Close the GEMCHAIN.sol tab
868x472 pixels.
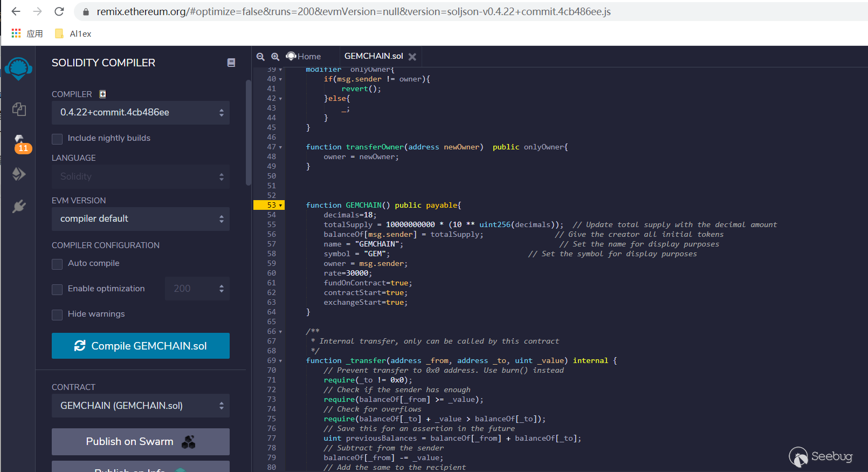412,57
